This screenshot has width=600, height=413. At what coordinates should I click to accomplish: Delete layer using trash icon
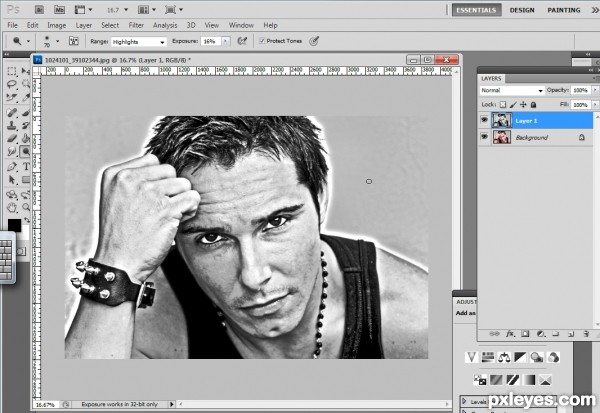[x=586, y=334]
